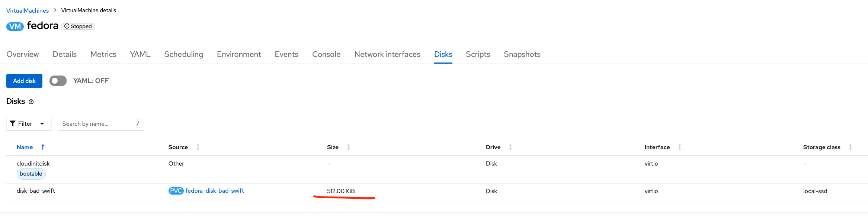Switch to the Snapshots tab
This screenshot has height=221, width=868.
pos(522,54)
